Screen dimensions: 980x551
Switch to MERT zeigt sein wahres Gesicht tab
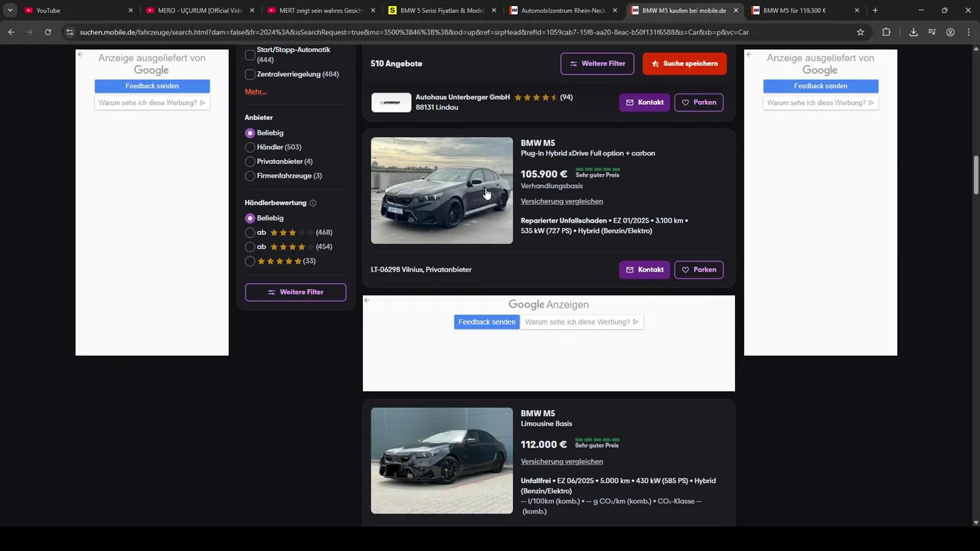coord(322,11)
